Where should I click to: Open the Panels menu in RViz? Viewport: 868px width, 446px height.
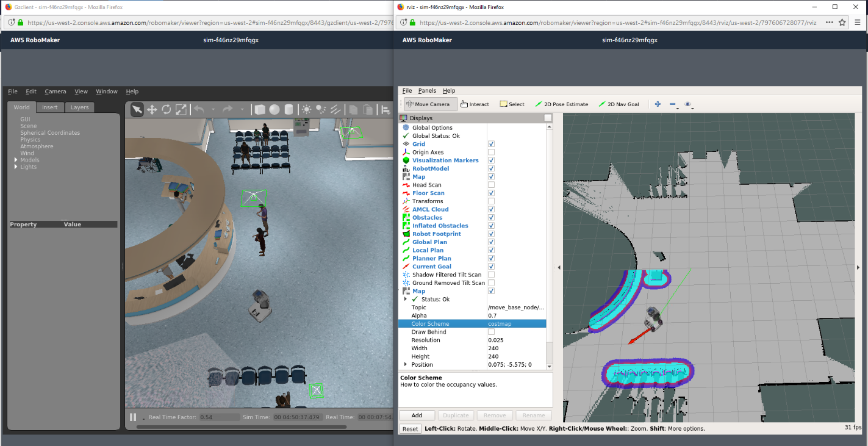pos(428,90)
